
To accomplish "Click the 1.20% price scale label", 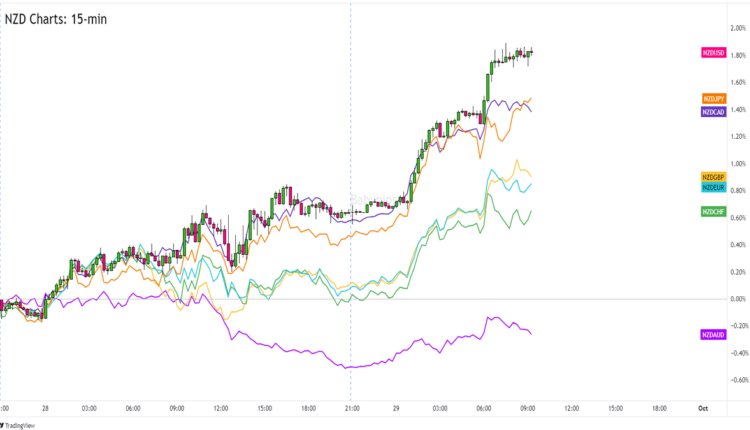I will (x=738, y=137).
